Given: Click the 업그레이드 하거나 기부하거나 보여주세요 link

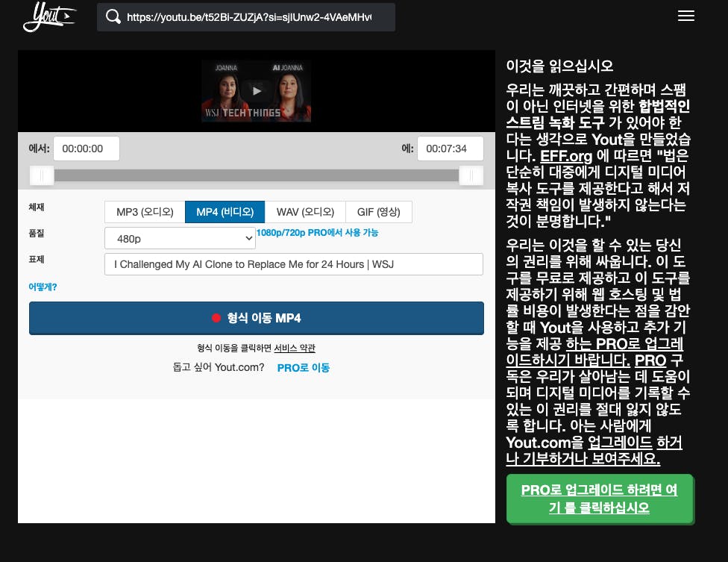Looking at the screenshot, I should pos(594,451).
